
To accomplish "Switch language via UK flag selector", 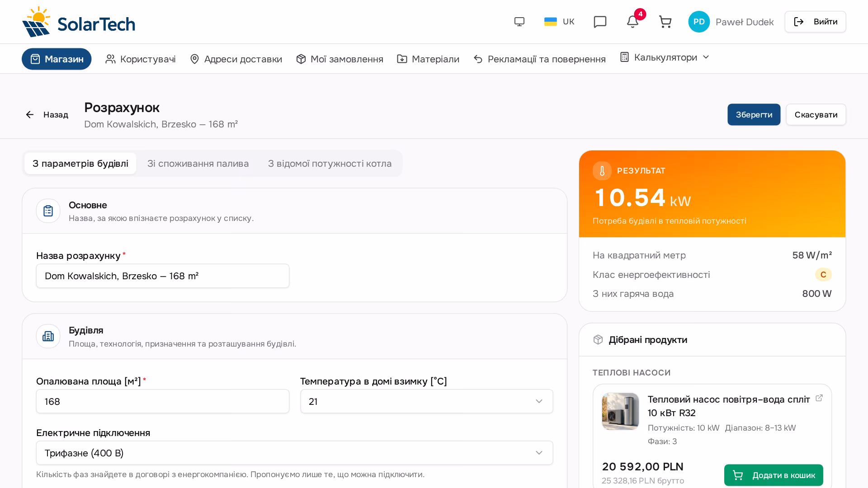I will coord(559,22).
